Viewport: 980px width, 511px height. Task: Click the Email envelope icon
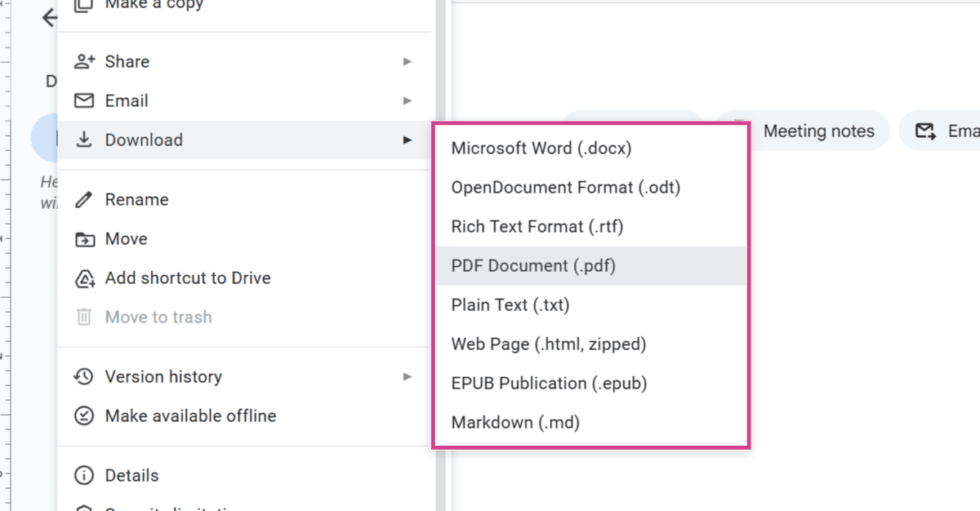point(84,100)
